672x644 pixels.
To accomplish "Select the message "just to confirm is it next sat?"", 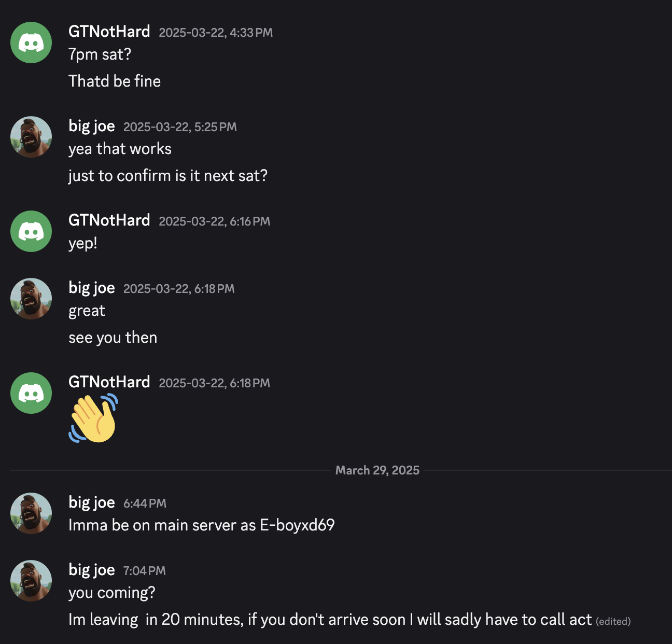I will pyautogui.click(x=168, y=176).
